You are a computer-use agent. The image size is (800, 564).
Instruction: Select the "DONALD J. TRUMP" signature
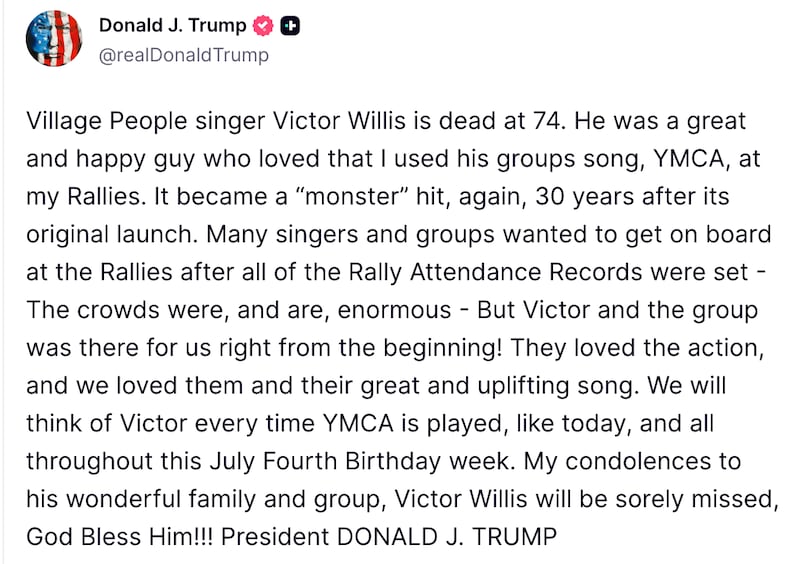pos(446,537)
